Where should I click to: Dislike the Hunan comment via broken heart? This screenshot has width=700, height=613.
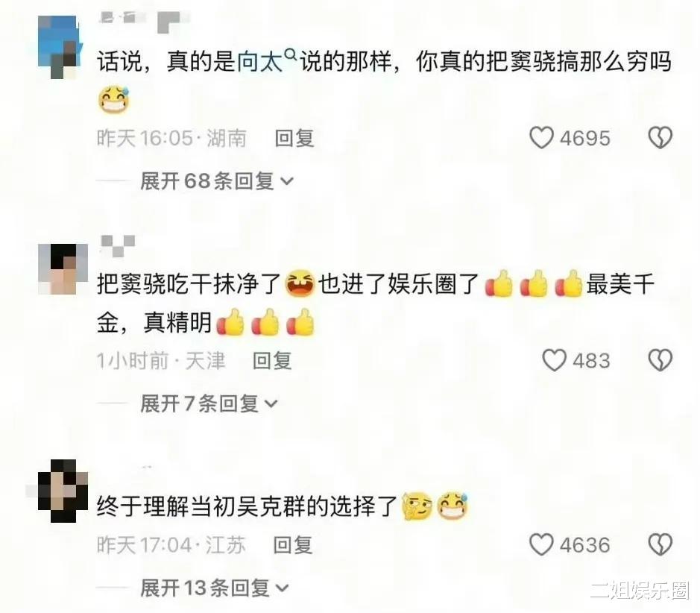660,137
